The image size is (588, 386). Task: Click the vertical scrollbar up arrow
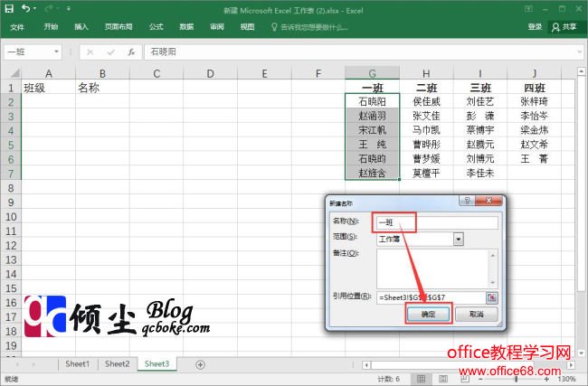tap(581, 71)
